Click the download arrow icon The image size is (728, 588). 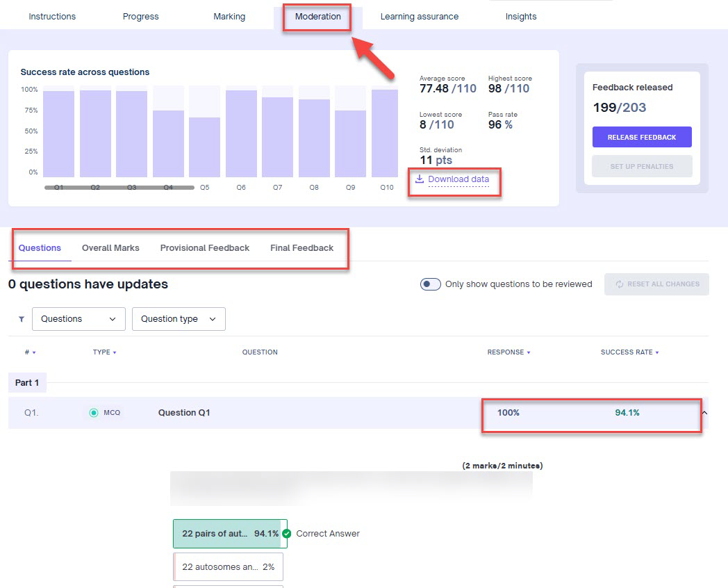(x=420, y=179)
